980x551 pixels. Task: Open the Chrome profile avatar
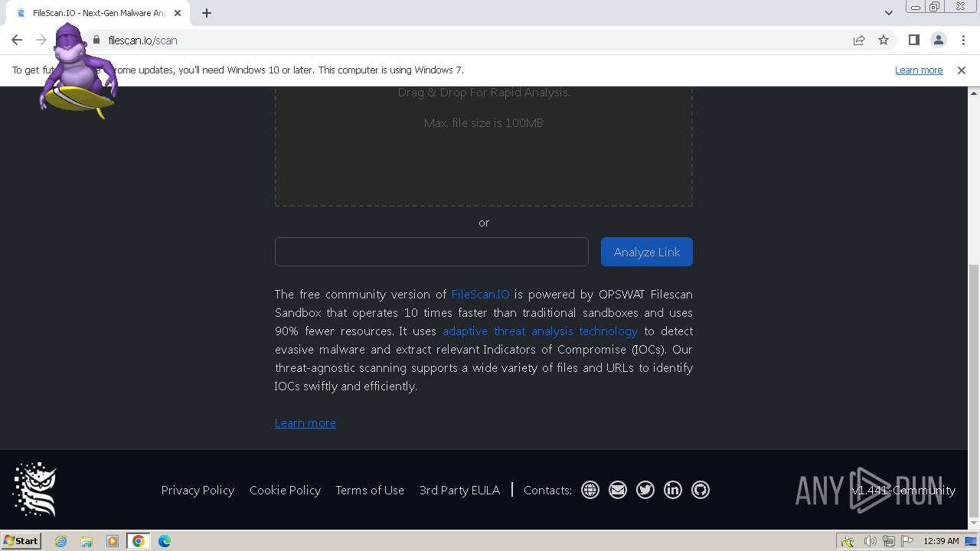click(x=938, y=40)
